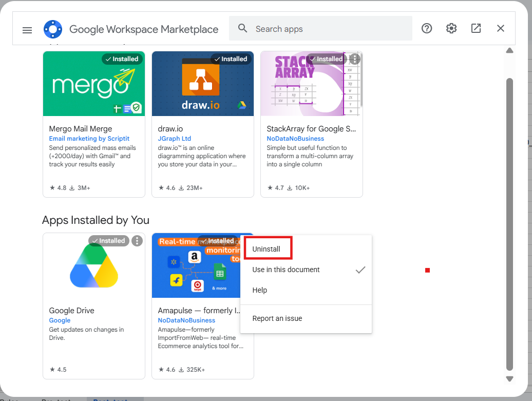
Task: Open Google Drive card three-dot options
Action: click(x=137, y=241)
